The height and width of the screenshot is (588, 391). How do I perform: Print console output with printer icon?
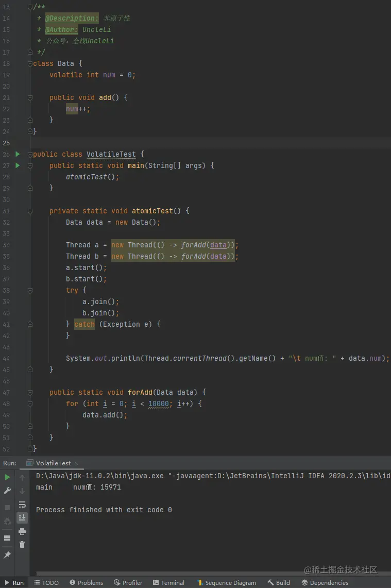pyautogui.click(x=22, y=531)
